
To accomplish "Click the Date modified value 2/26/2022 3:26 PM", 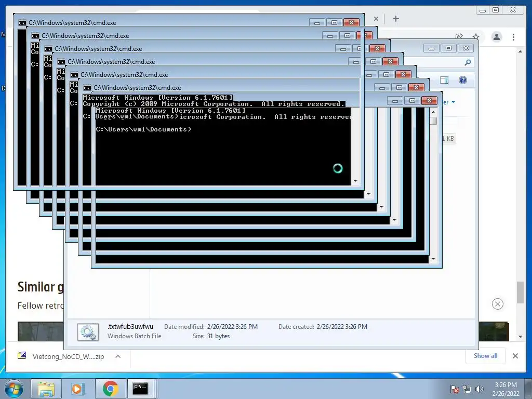I will 232,326.
